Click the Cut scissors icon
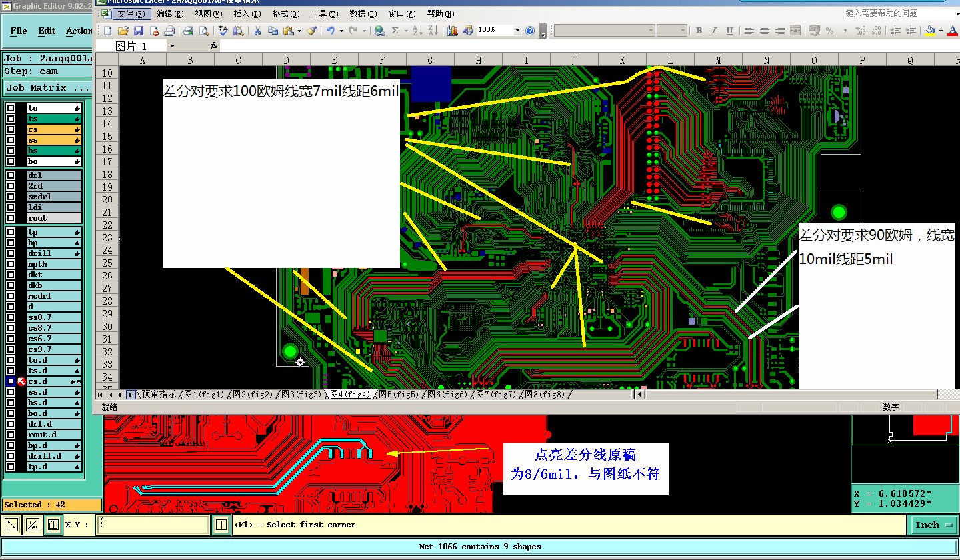 click(257, 31)
